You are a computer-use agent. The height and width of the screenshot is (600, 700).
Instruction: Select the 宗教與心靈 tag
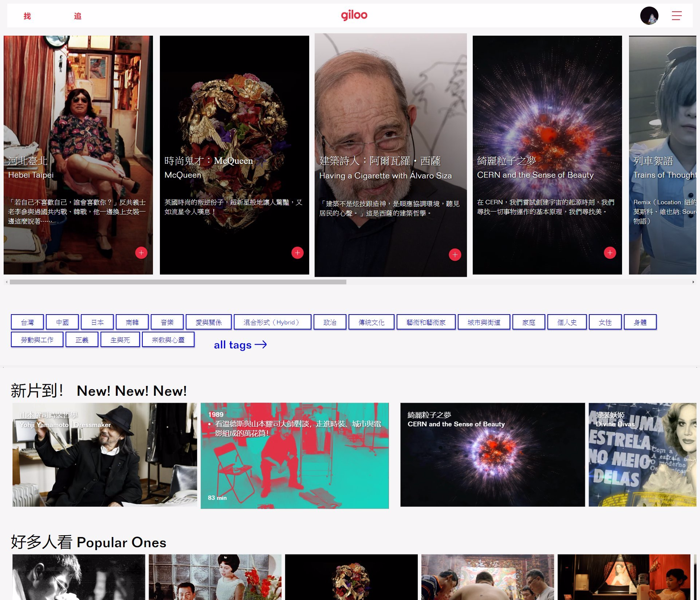click(x=168, y=340)
